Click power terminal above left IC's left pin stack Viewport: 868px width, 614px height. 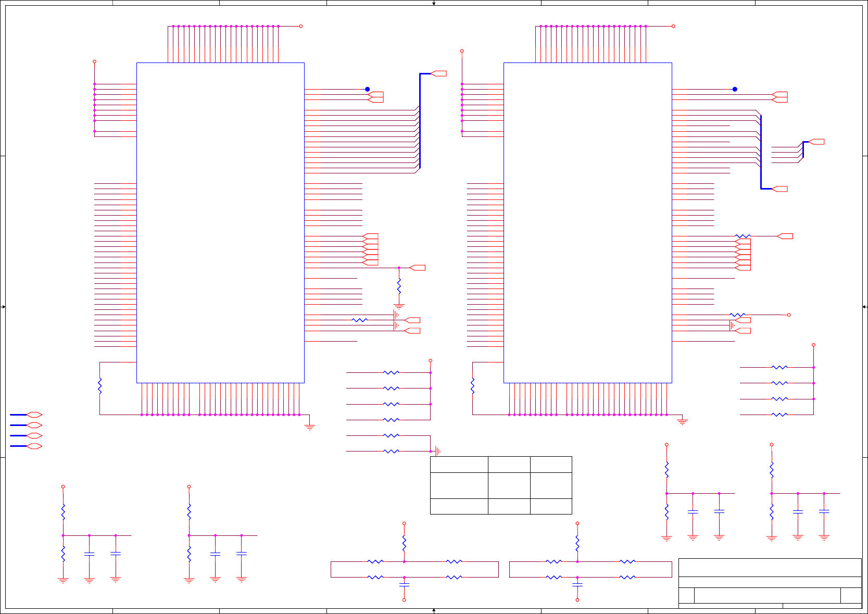pos(94,61)
